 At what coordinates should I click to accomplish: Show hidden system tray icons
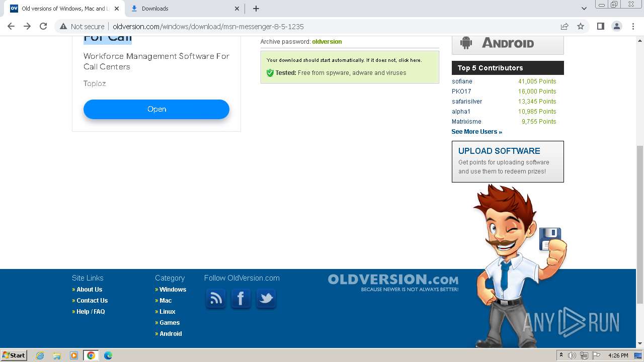[561, 355]
